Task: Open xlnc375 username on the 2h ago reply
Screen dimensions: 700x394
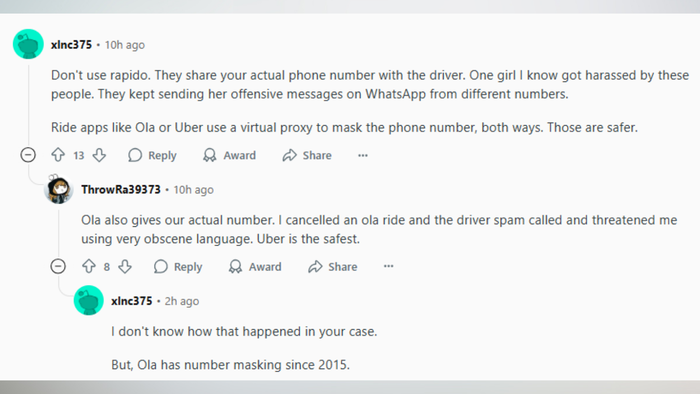Action: [x=132, y=301]
